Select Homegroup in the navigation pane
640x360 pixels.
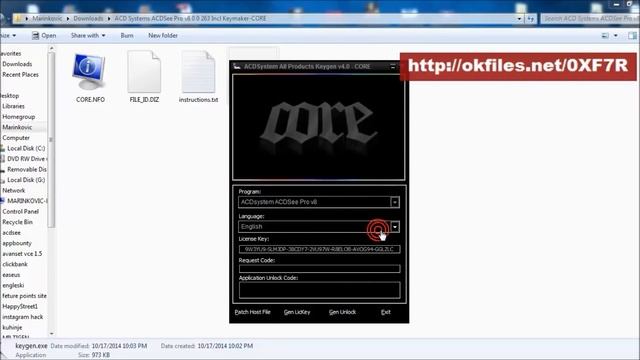[x=18, y=117]
